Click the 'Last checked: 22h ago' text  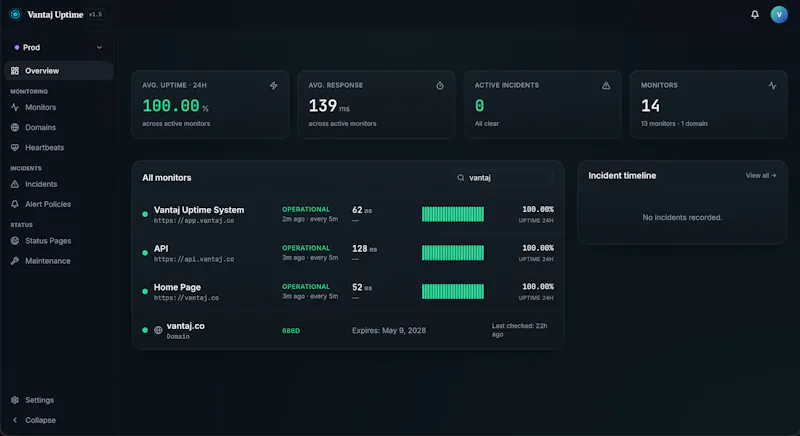tap(519, 330)
